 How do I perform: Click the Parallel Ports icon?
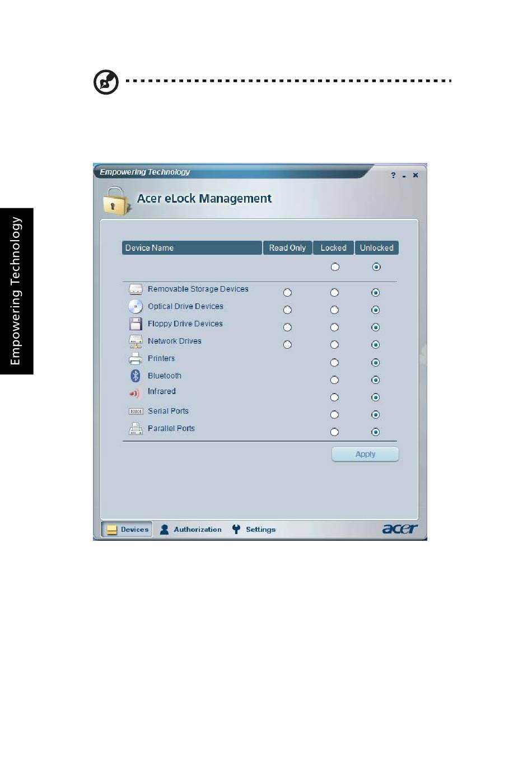coord(136,429)
